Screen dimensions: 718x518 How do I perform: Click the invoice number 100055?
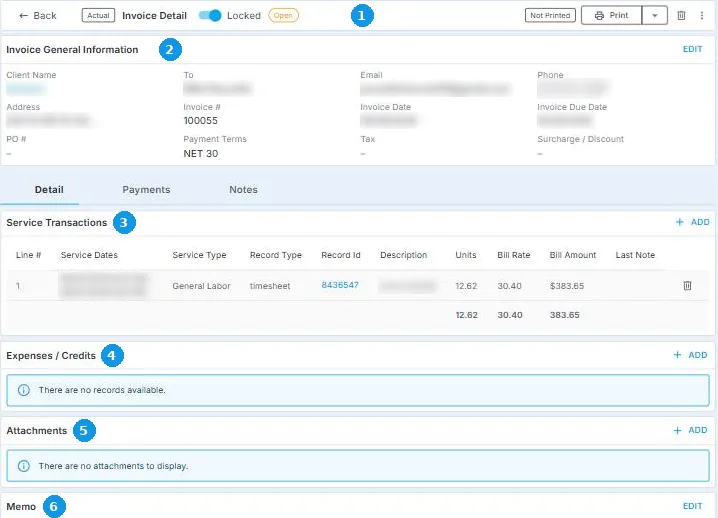click(201, 120)
